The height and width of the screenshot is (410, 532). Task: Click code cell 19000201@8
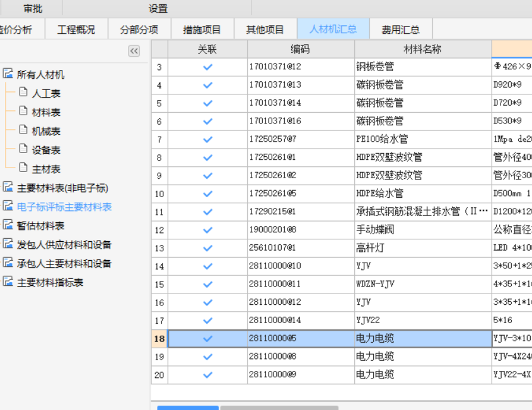pyautogui.click(x=301, y=230)
